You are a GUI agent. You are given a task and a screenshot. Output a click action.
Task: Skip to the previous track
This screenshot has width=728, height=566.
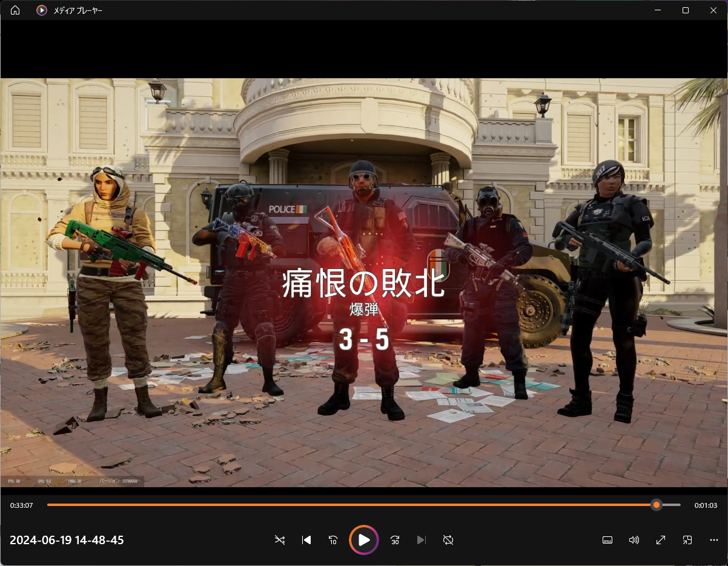click(306, 540)
